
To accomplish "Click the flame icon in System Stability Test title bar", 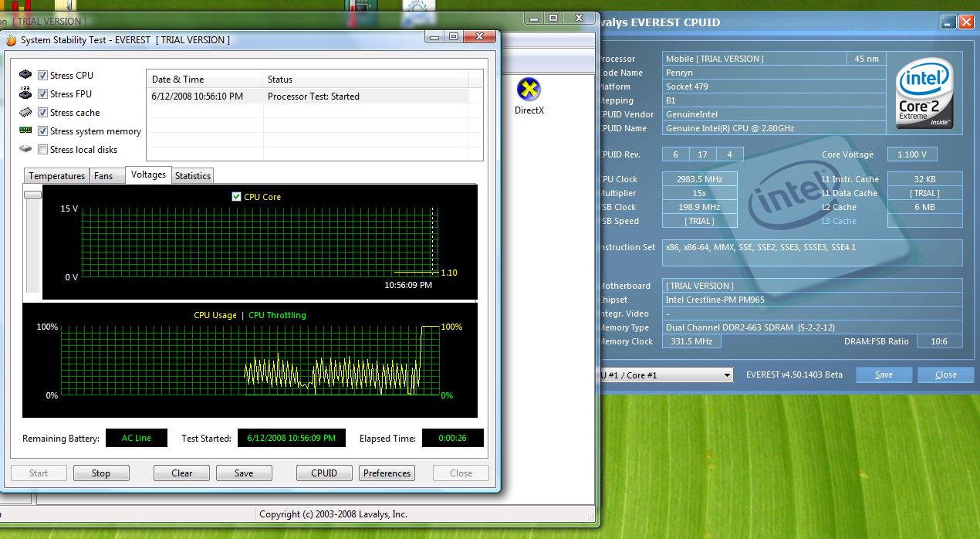I will coord(11,40).
